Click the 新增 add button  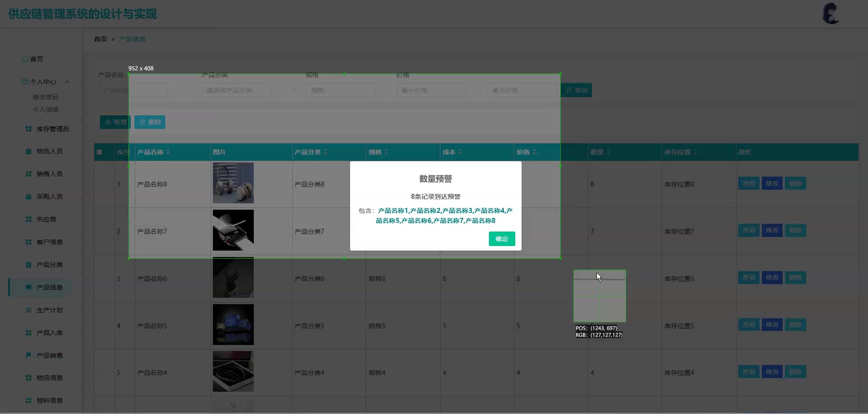[x=115, y=122]
